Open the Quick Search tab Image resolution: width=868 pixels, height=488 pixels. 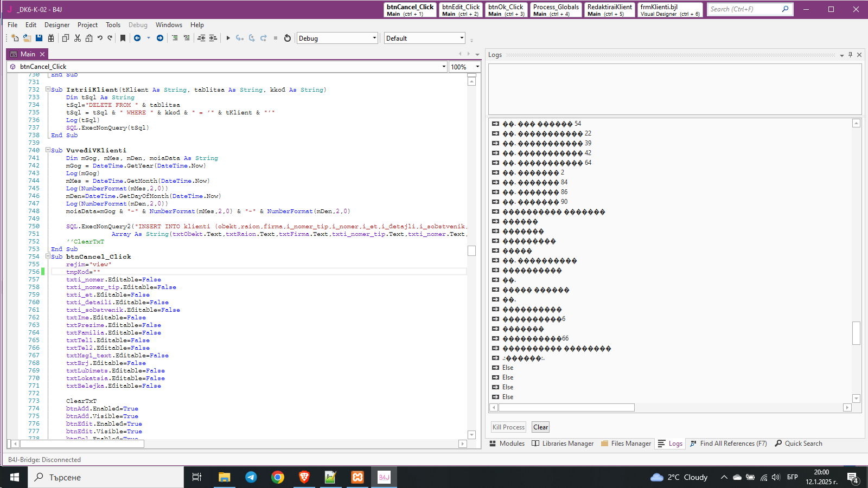799,444
